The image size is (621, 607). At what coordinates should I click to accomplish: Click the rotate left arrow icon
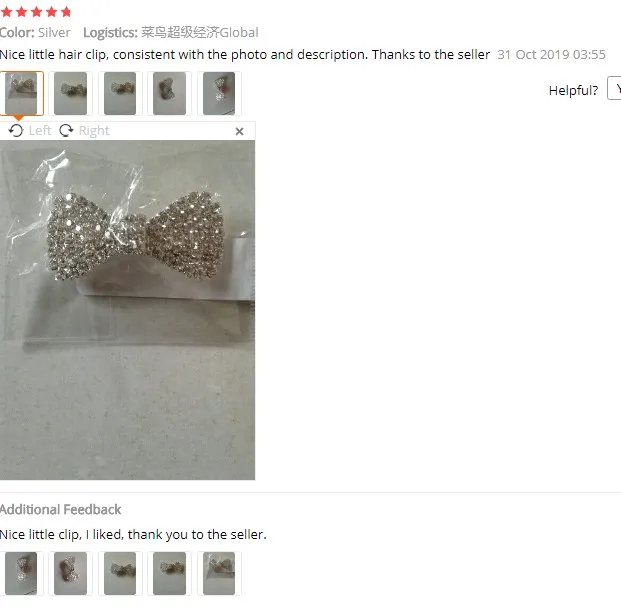[16, 131]
